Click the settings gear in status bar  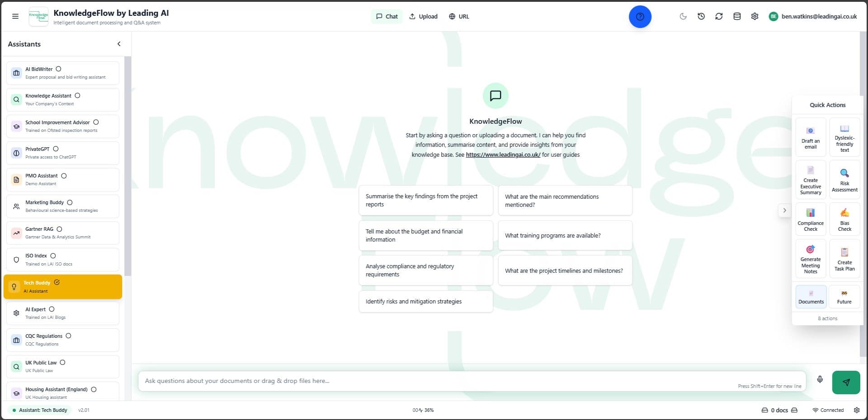[x=857, y=410]
